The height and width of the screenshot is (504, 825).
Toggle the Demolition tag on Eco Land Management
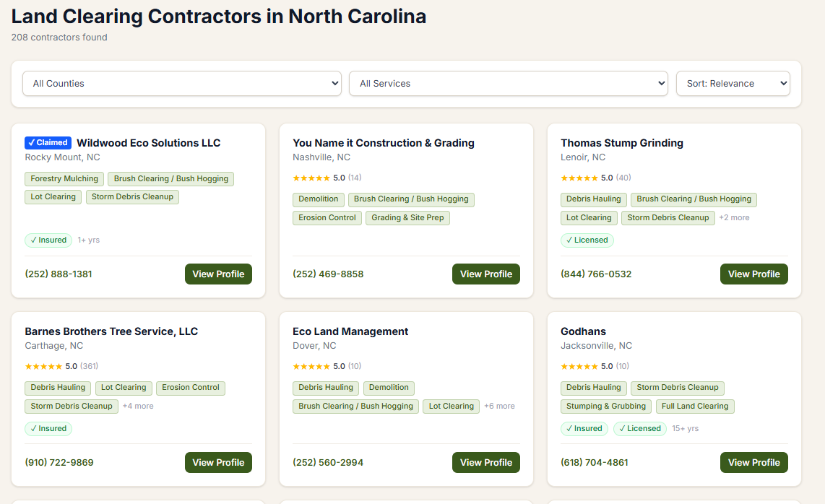point(389,387)
